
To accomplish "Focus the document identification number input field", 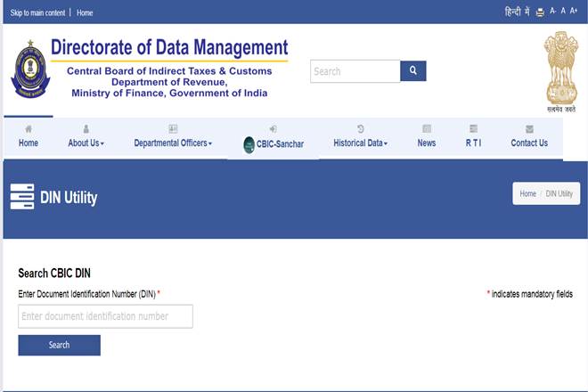I will click(105, 316).
